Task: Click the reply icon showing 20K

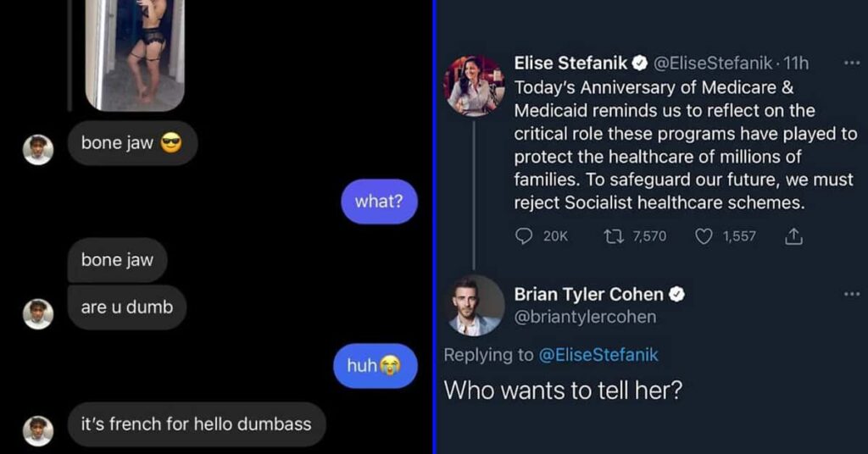Action: click(524, 236)
